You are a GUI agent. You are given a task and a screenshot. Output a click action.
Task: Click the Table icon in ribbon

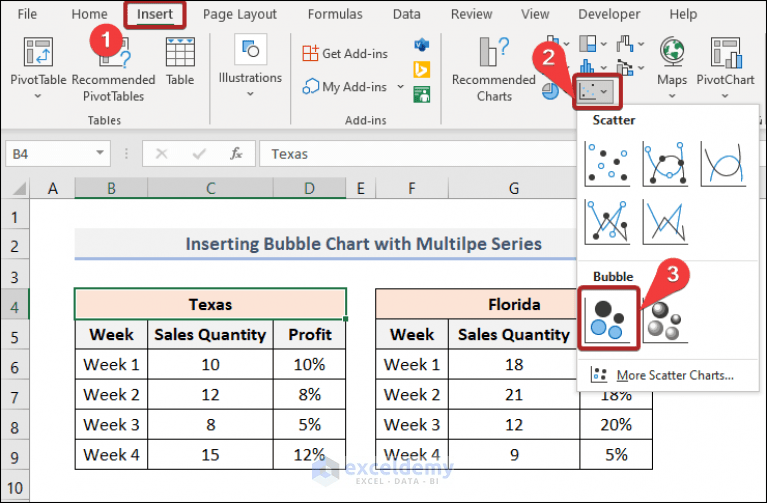coord(180,52)
